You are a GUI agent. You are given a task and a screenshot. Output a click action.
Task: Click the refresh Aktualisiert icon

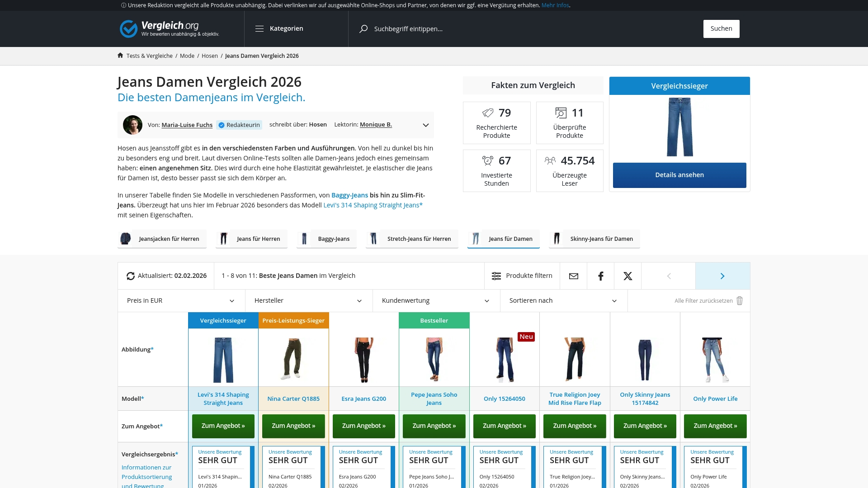(131, 276)
